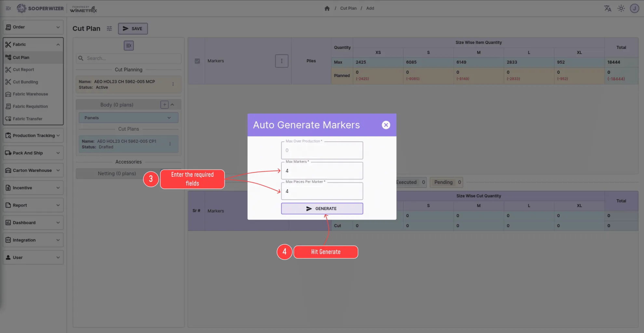The width and height of the screenshot is (644, 333).
Task: Click the Max Over Production field
Action: (x=322, y=150)
